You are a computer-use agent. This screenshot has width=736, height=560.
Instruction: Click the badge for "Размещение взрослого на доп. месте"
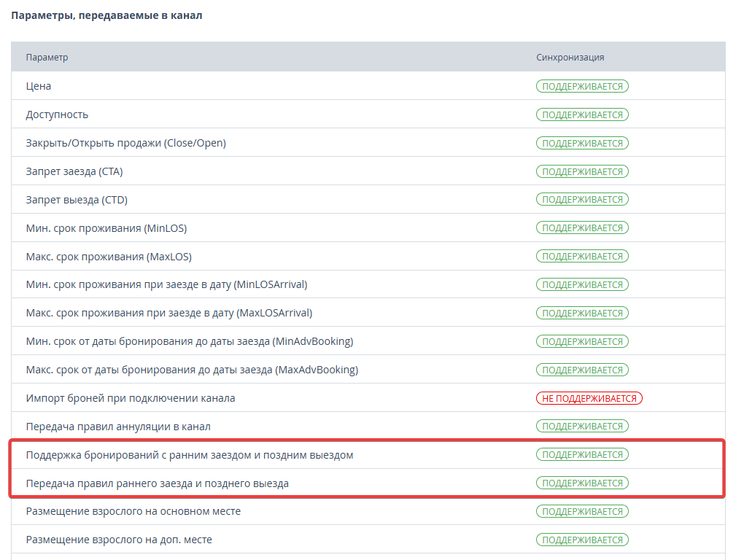pyautogui.click(x=582, y=540)
